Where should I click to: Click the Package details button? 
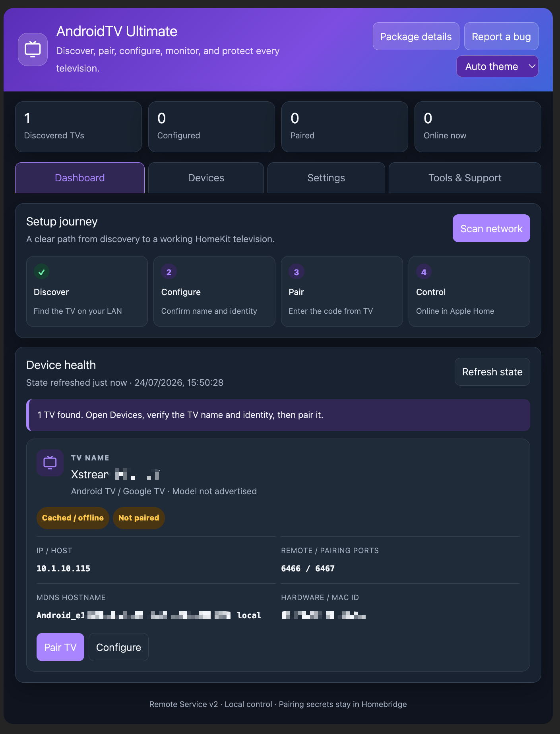[416, 37]
